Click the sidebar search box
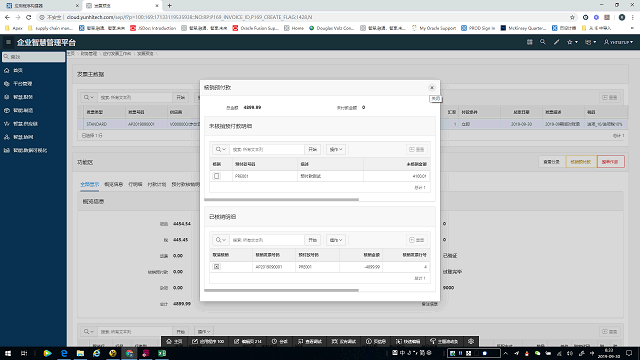Image resolution: width=640 pixels, height=360 pixels. [33, 57]
